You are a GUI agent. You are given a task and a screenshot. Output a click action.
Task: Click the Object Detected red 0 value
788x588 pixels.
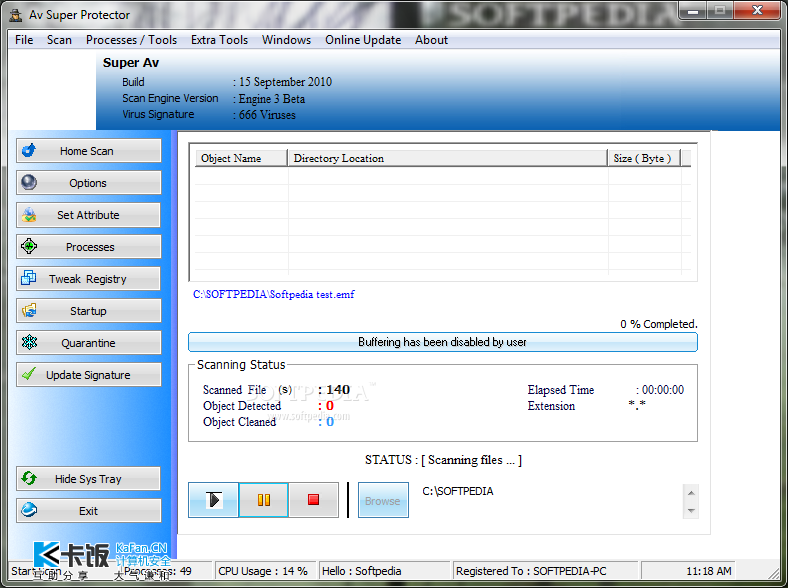[330, 406]
